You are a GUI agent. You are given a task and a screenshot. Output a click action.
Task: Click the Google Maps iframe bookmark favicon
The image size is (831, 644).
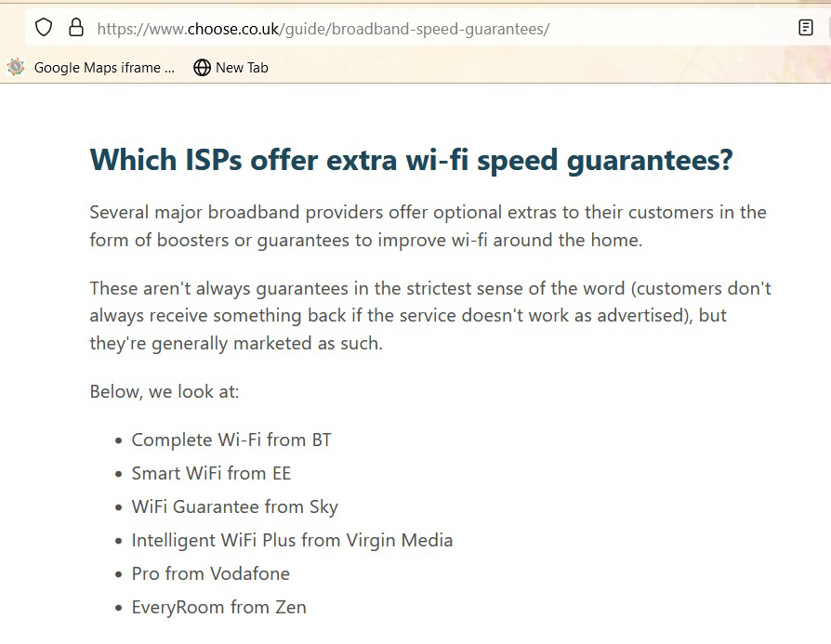(x=16, y=67)
